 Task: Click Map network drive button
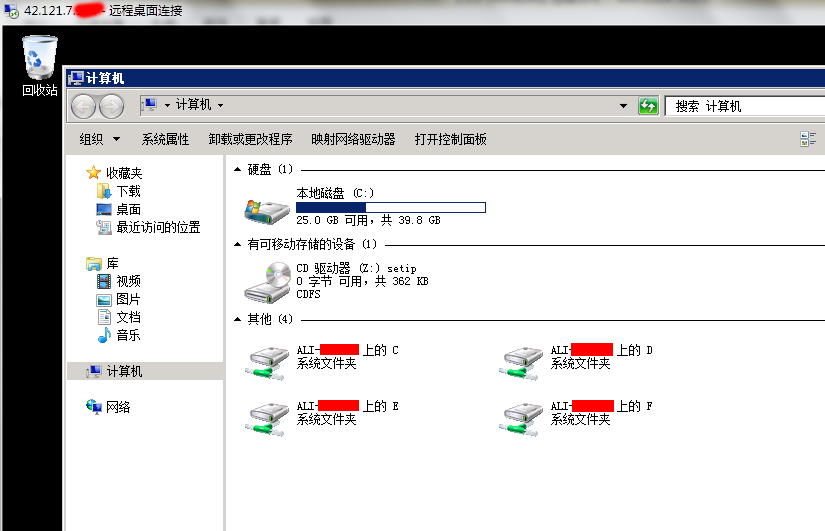[x=353, y=139]
